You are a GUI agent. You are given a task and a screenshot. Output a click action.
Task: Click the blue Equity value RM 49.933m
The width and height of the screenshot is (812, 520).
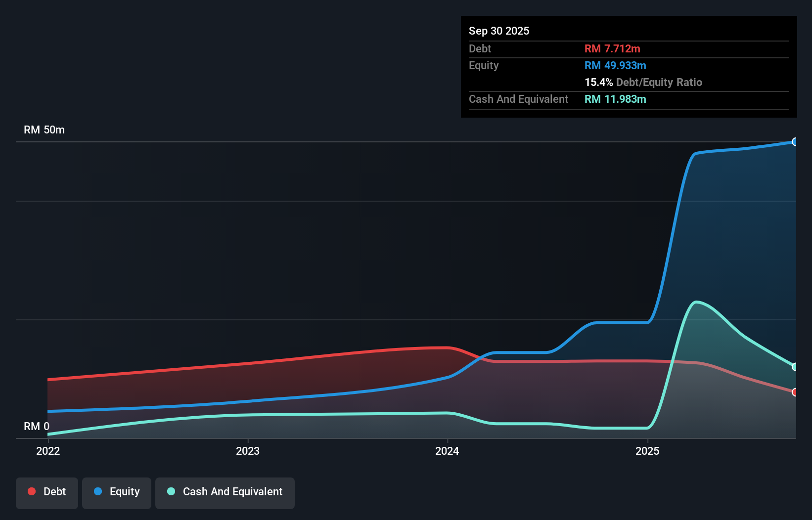tap(615, 65)
